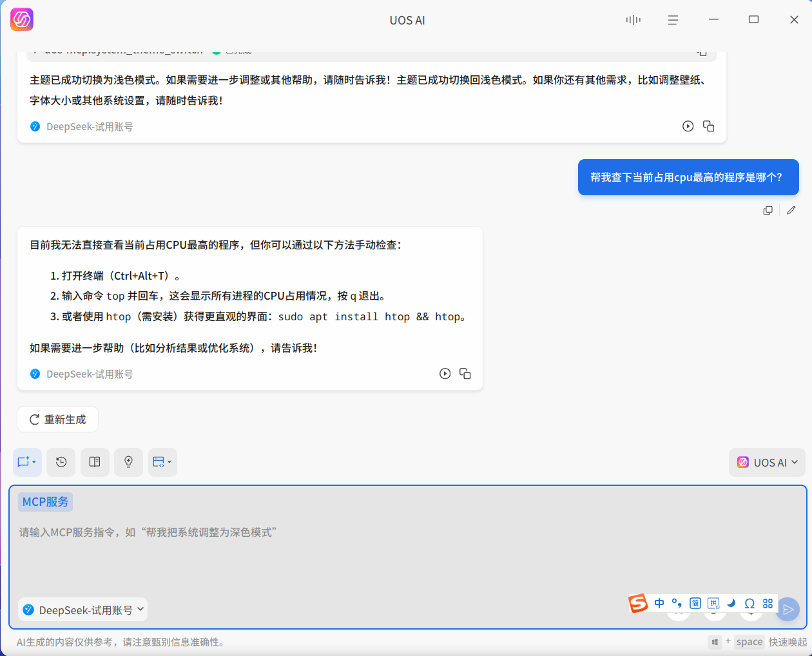Click the 快速唤起 quick wake text
This screenshot has width=812, height=656.
point(788,642)
